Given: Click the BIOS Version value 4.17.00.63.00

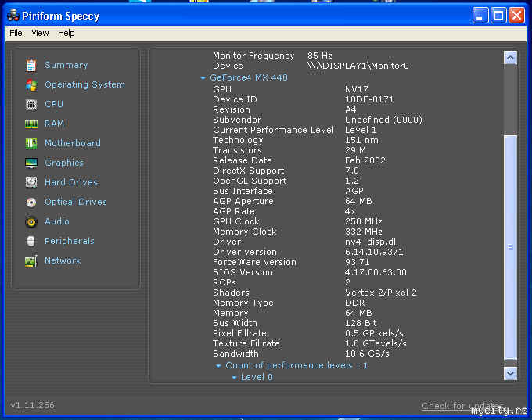Looking at the screenshot, I should click(x=376, y=272).
